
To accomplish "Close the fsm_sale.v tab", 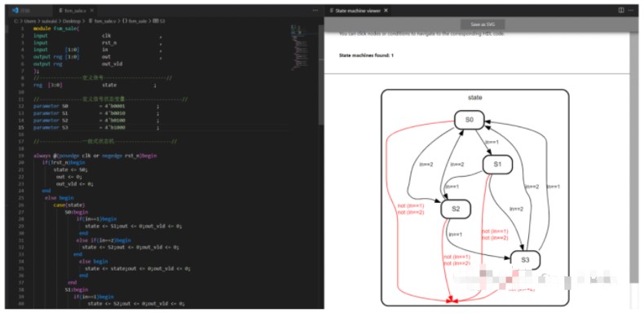I will coord(91,11).
